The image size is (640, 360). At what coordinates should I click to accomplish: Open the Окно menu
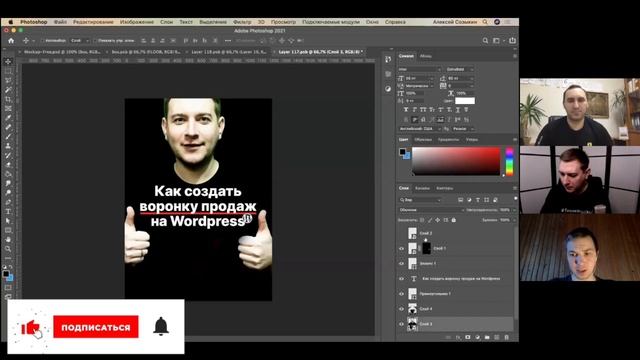[x=372, y=22]
